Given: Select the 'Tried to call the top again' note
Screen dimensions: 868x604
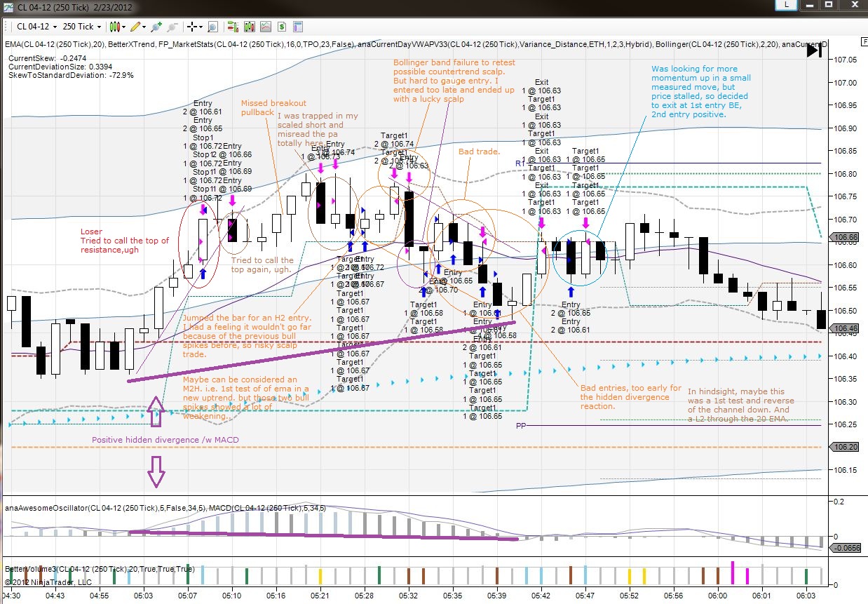Looking at the screenshot, I should pyautogui.click(x=262, y=265).
